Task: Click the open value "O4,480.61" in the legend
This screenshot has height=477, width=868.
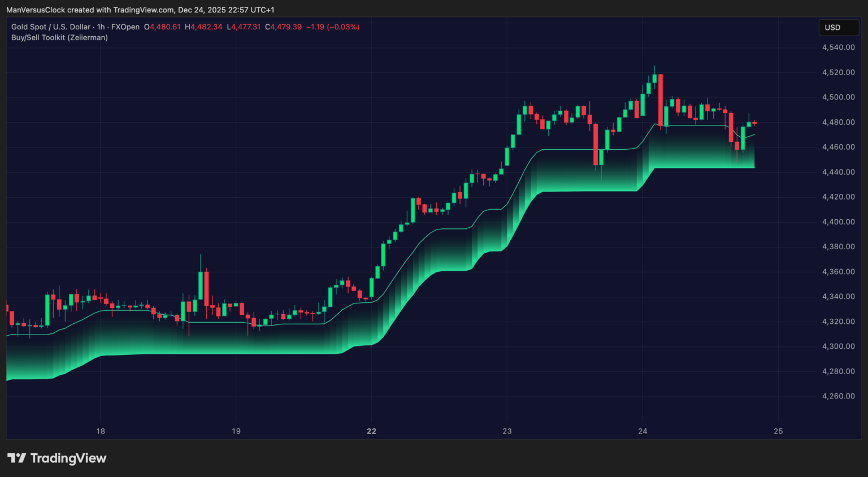Action: (163, 27)
